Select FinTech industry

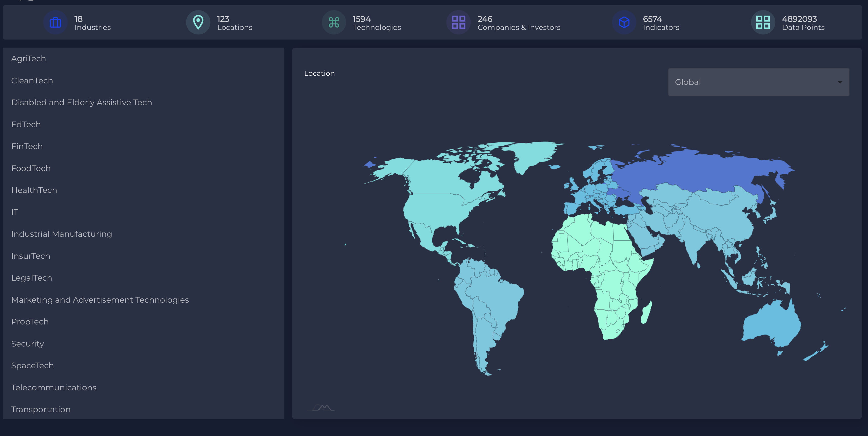(x=27, y=146)
